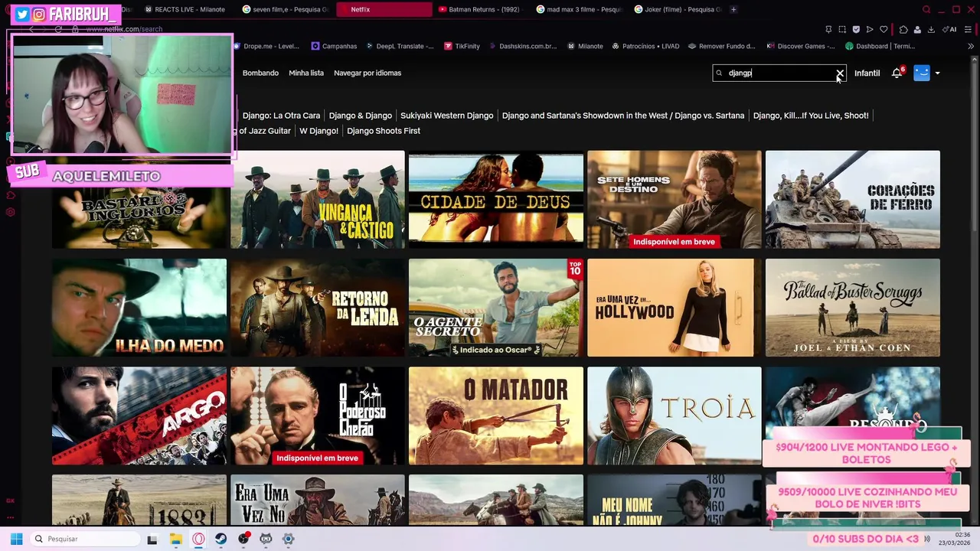Open the 1883 title card
Screen dimensions: 980x551
click(139, 500)
